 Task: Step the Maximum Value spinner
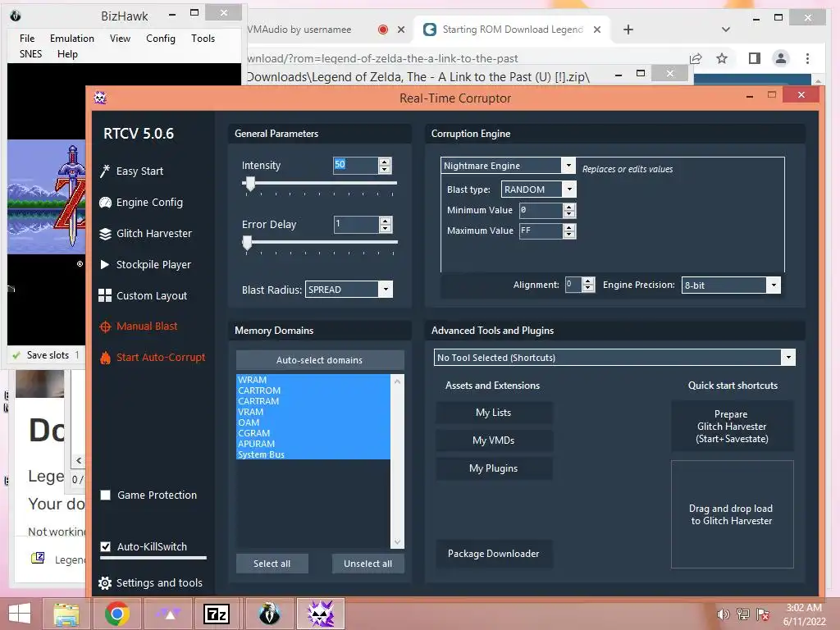(x=569, y=231)
